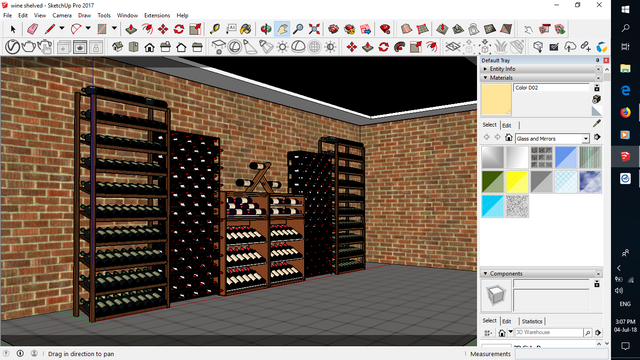640x360 pixels.
Task: Click the Zoom Extents tool
Action: (x=314, y=29)
